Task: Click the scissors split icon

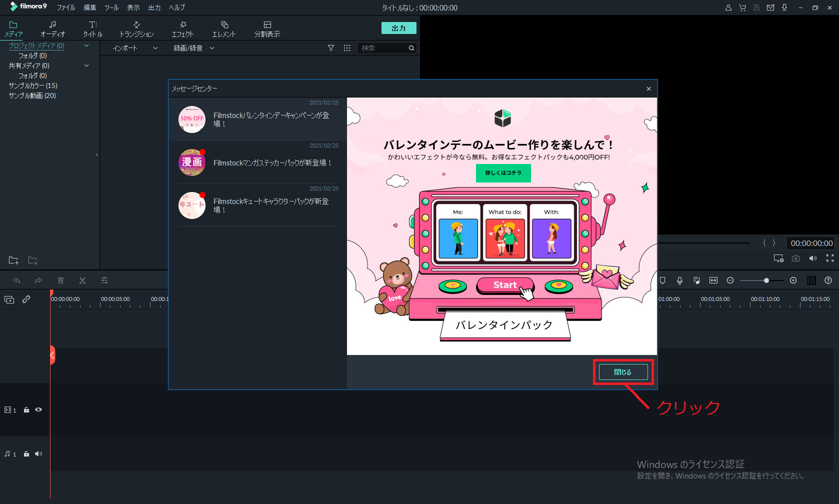Action: click(82, 280)
